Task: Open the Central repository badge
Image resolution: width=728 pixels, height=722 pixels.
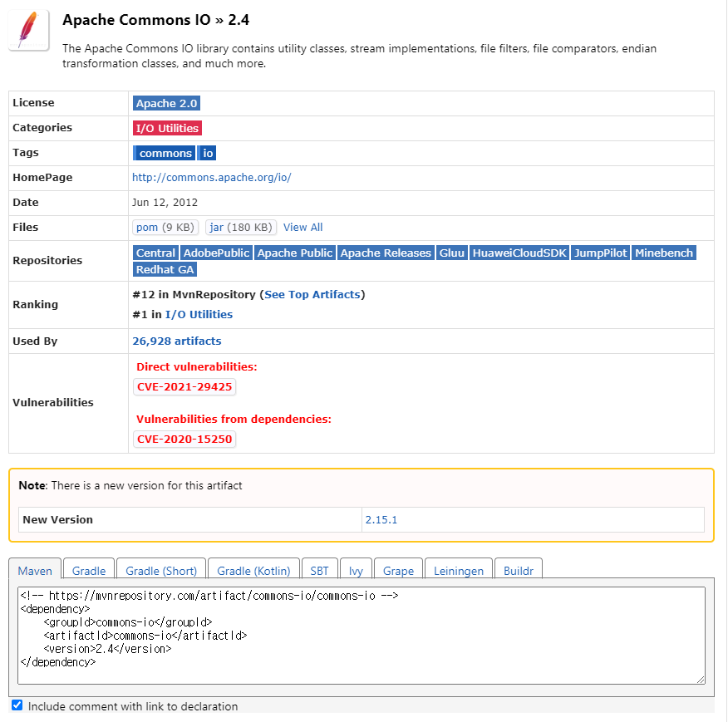Action: coord(155,253)
